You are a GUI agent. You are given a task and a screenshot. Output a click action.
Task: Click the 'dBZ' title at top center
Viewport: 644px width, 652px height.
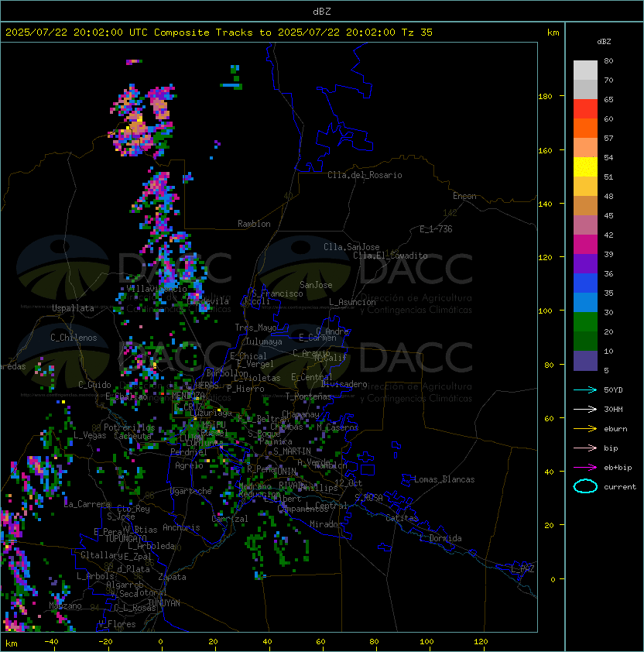[322, 12]
